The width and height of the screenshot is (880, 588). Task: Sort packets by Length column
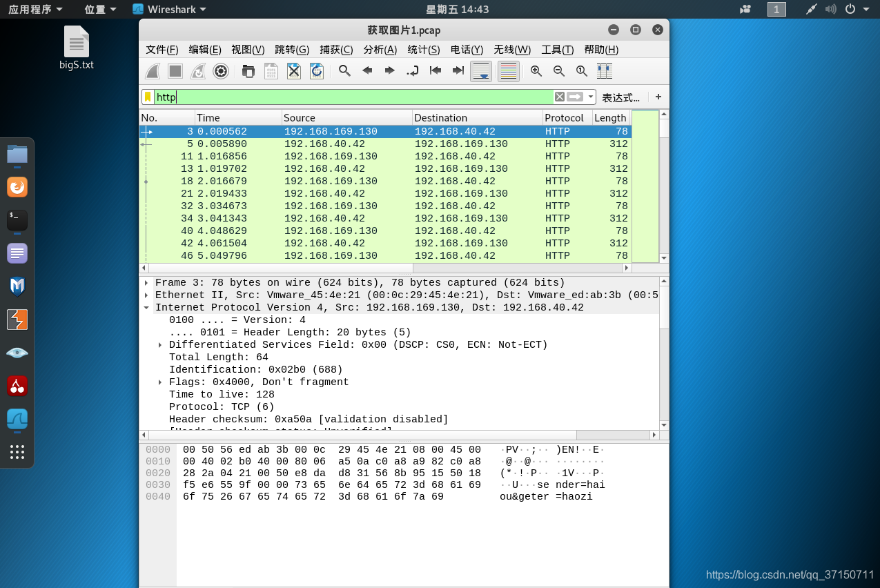pyautogui.click(x=611, y=118)
